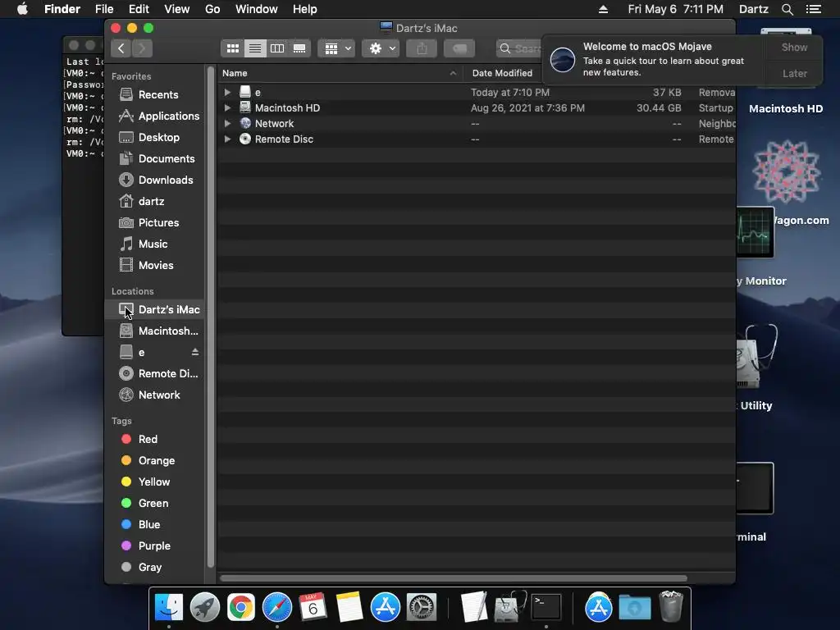The height and width of the screenshot is (630, 840).
Task: Click the eject icon in the menu bar
Action: 603,9
